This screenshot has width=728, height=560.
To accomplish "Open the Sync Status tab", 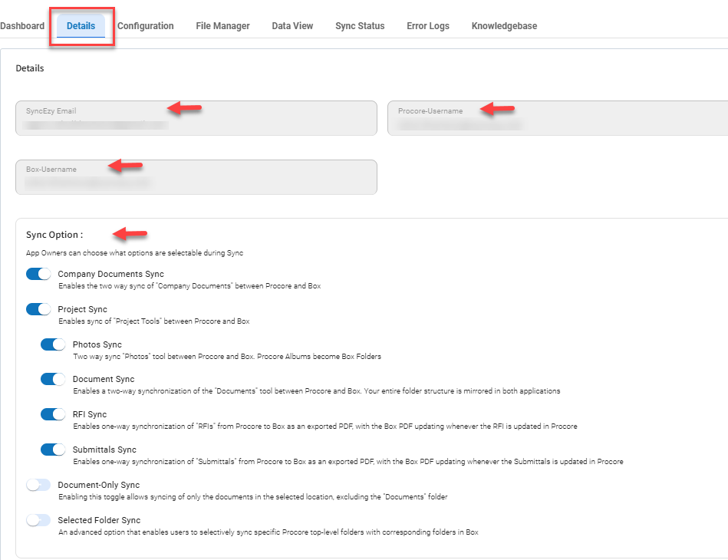I will point(360,26).
